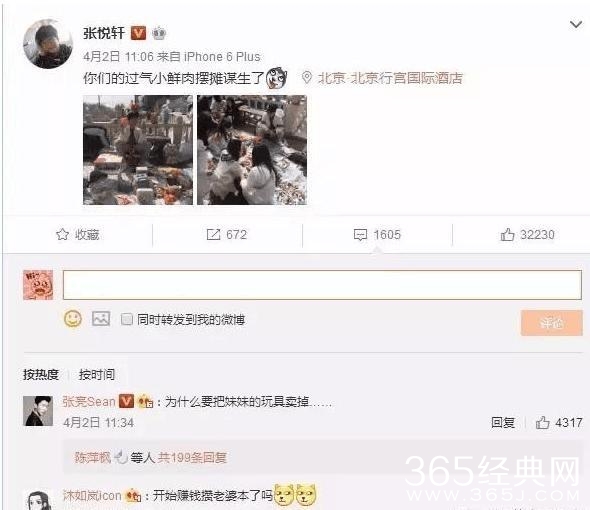Sort comments by 按时间 tab
Viewport: 590px width, 510px height.
(x=97, y=375)
